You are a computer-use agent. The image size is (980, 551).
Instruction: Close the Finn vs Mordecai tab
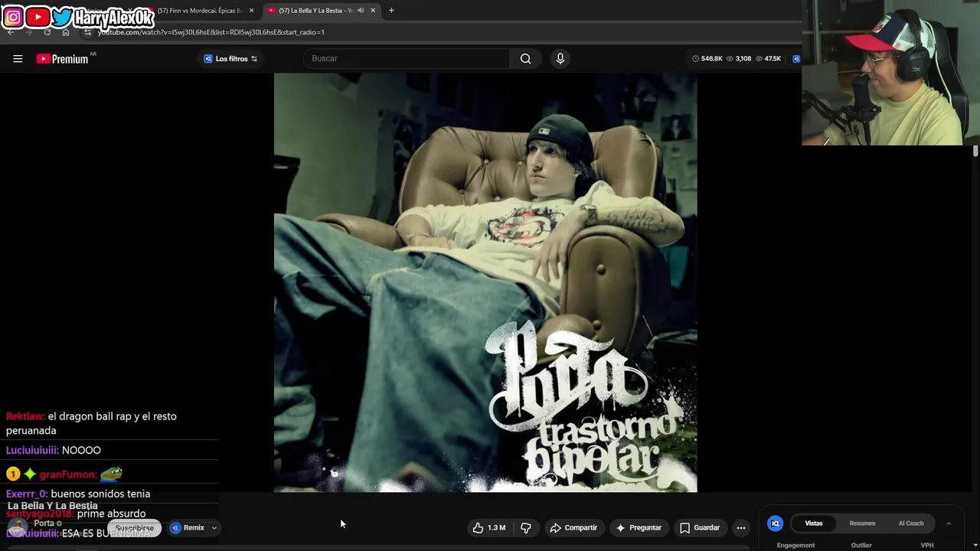coord(251,11)
